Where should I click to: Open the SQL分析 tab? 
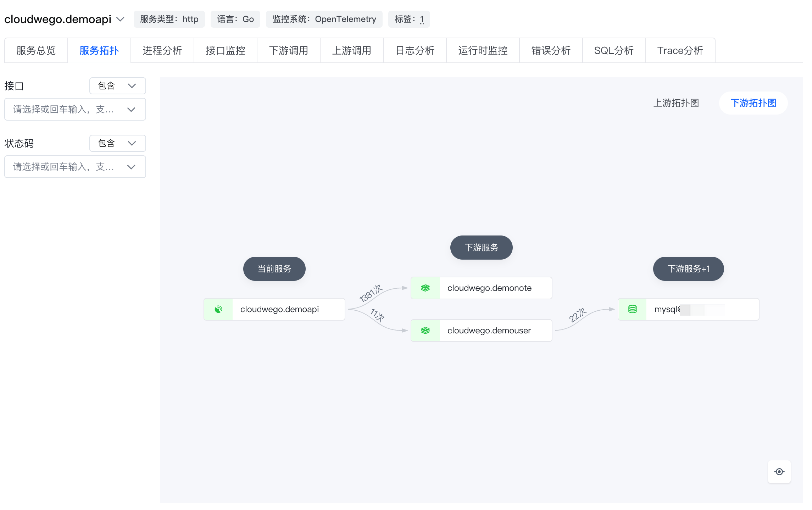coord(613,50)
